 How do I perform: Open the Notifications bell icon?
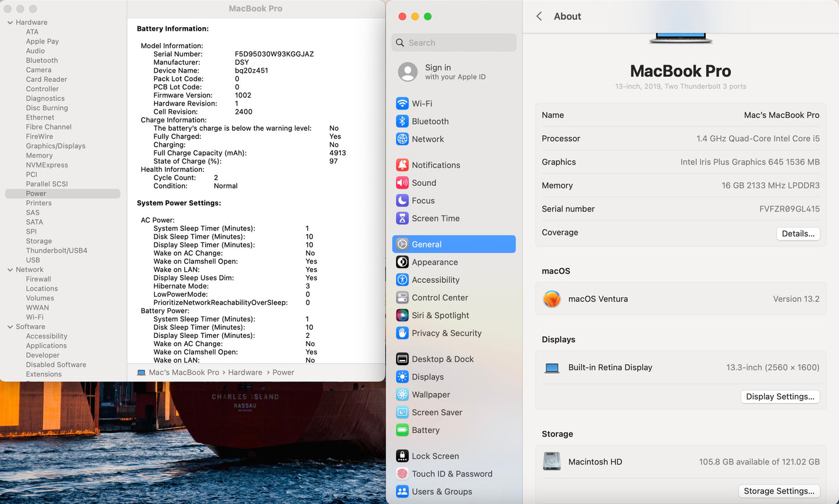pos(402,165)
